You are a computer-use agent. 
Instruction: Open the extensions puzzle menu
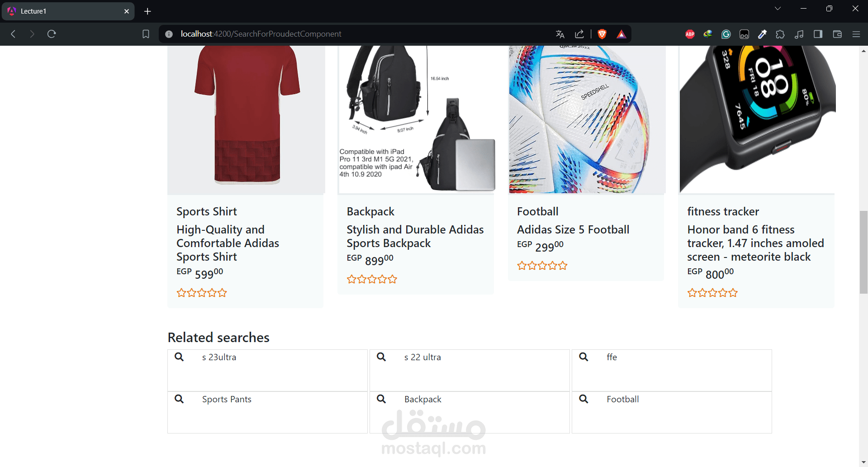(780, 34)
